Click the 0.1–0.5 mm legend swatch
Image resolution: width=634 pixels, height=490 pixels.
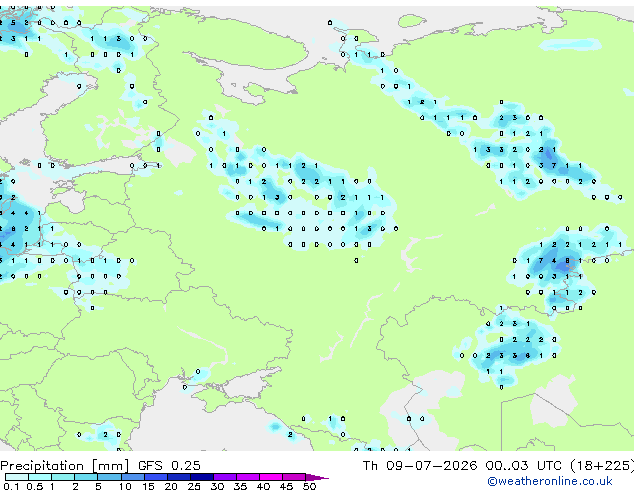17,477
